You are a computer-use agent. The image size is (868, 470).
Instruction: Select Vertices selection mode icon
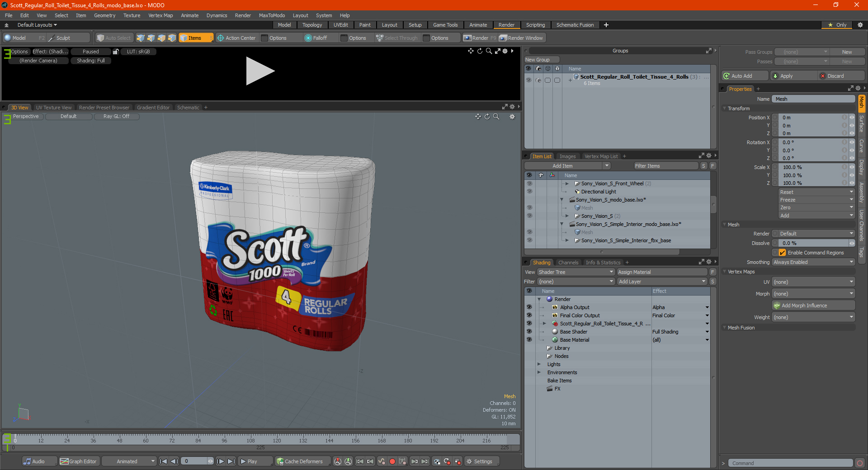click(x=141, y=38)
